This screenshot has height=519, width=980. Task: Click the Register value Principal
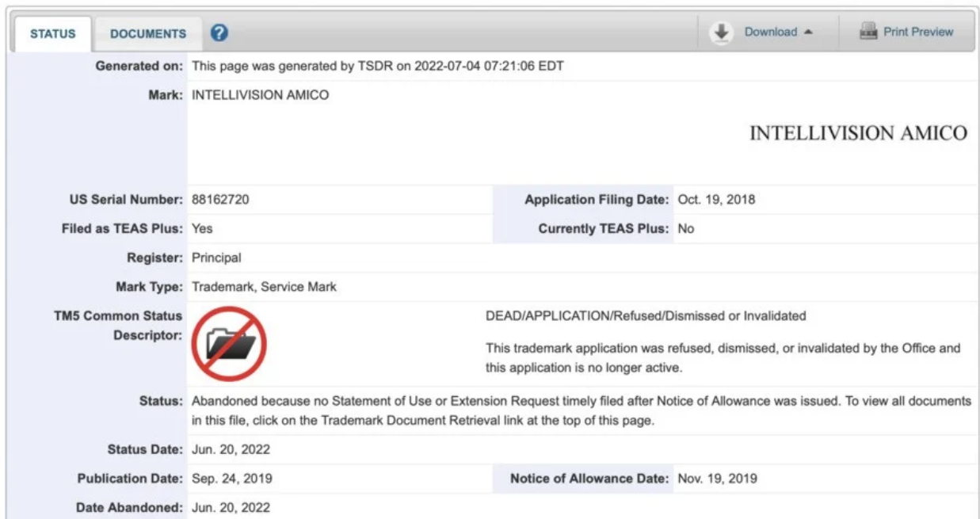pos(216,258)
